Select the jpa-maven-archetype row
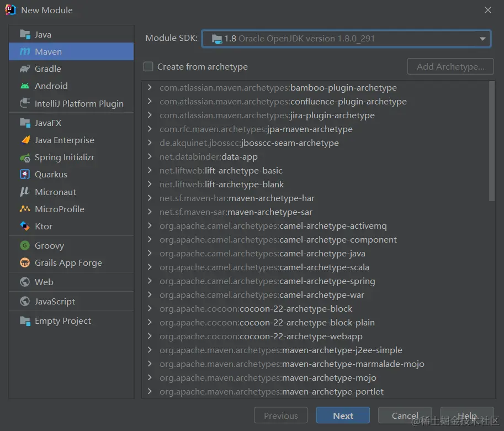 pos(309,129)
